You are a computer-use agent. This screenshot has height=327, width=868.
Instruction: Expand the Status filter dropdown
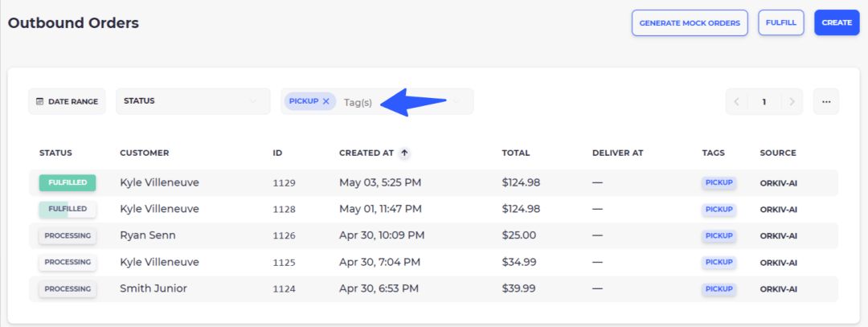(193, 101)
